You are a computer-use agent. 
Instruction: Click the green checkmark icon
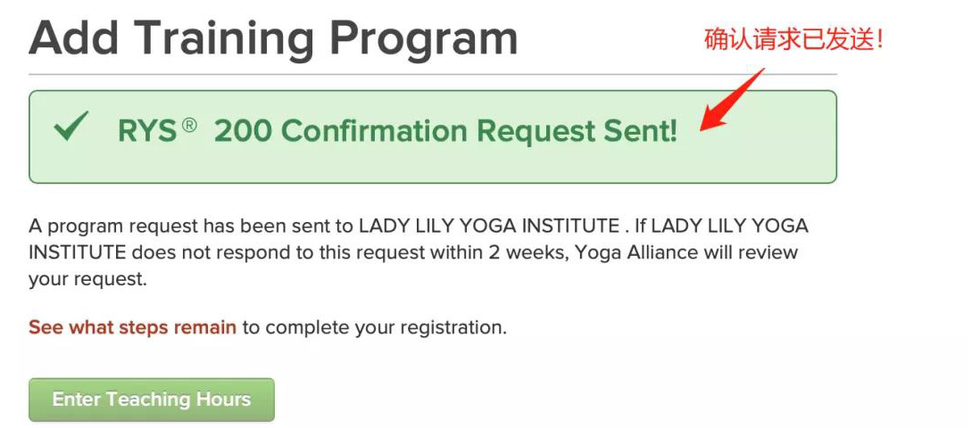(x=71, y=128)
